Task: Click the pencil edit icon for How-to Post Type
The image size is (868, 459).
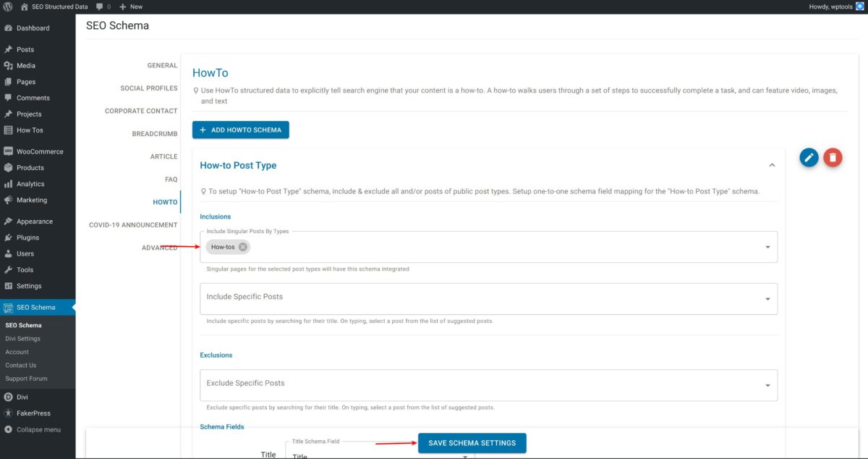Action: (809, 156)
